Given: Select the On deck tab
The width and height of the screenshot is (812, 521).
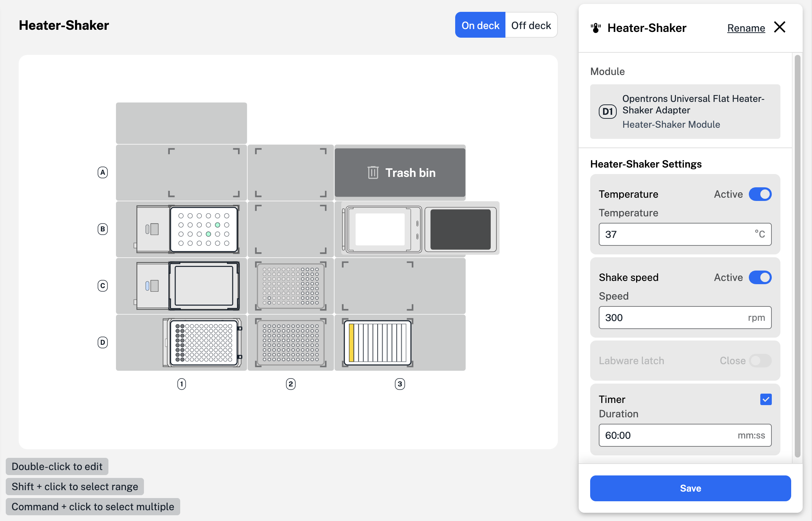Looking at the screenshot, I should click(x=480, y=25).
